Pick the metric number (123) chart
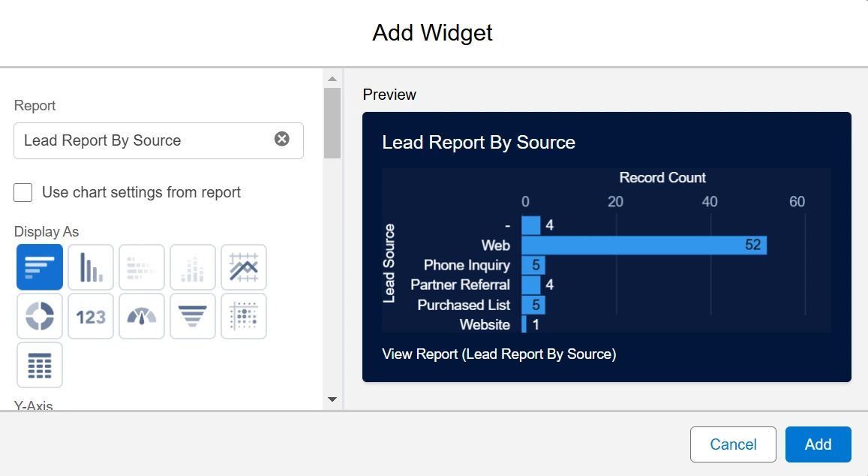 pyautogui.click(x=91, y=316)
